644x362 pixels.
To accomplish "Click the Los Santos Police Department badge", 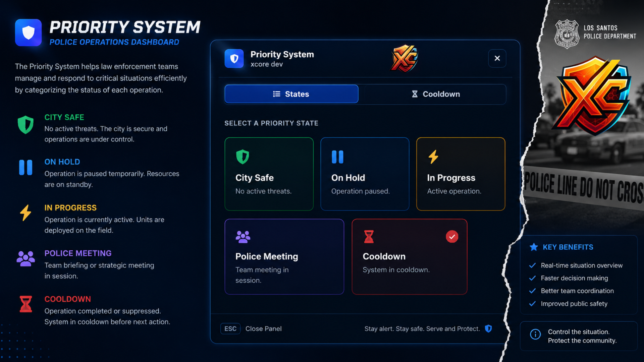I will [x=567, y=34].
